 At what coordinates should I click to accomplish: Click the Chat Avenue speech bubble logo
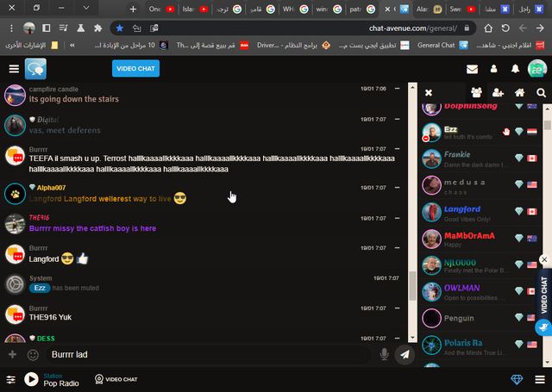[35, 69]
